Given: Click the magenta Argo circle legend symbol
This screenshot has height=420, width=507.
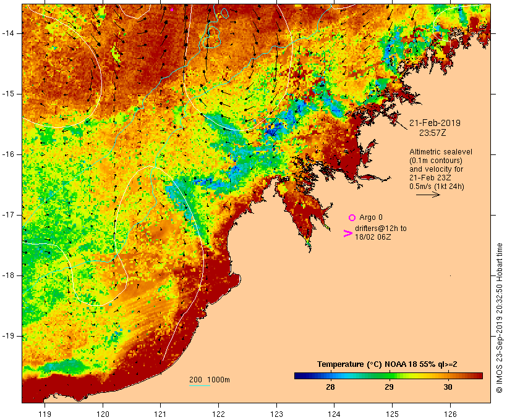Looking at the screenshot, I should pyautogui.click(x=352, y=217).
